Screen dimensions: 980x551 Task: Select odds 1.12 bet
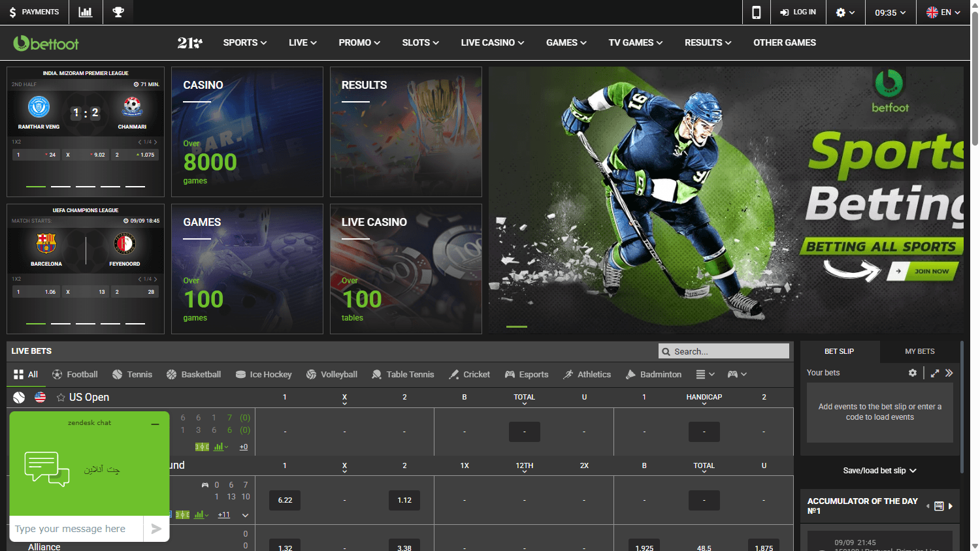coord(404,500)
